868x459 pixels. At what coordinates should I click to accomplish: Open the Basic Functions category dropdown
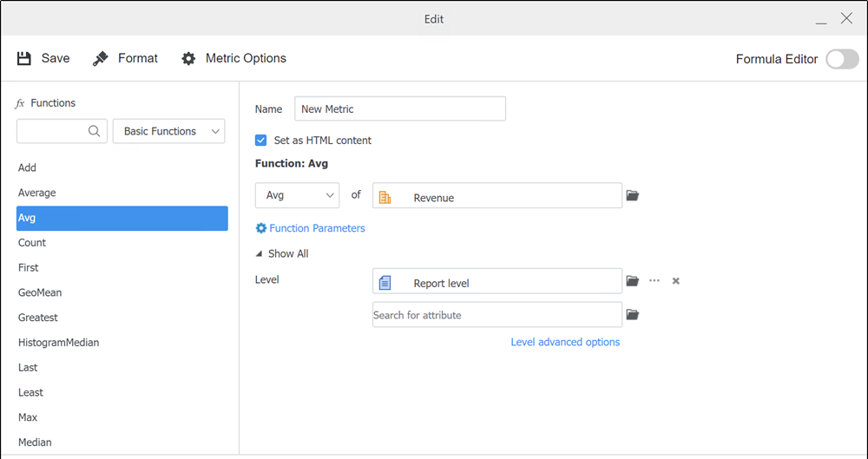[x=169, y=131]
